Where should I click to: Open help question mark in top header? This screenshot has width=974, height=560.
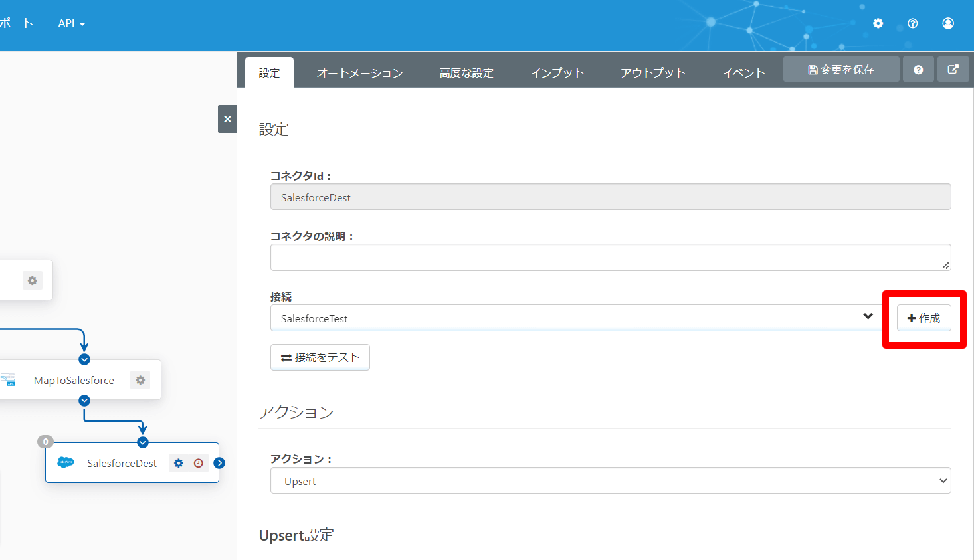913,23
